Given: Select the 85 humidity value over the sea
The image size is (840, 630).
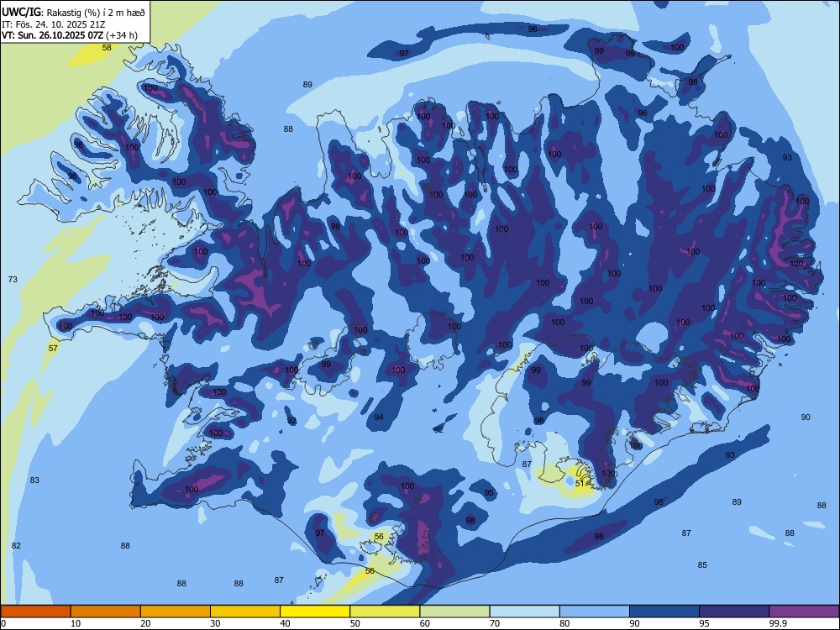Looking at the screenshot, I should (702, 564).
